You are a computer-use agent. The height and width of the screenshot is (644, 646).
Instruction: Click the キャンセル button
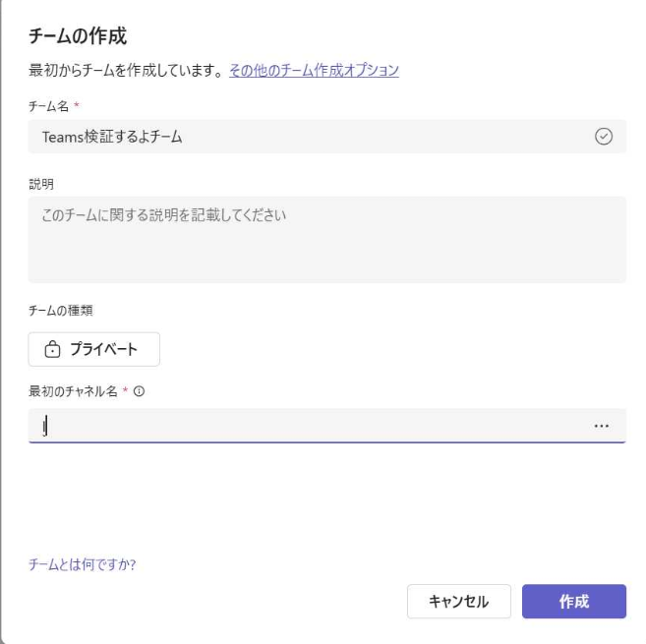click(x=459, y=601)
